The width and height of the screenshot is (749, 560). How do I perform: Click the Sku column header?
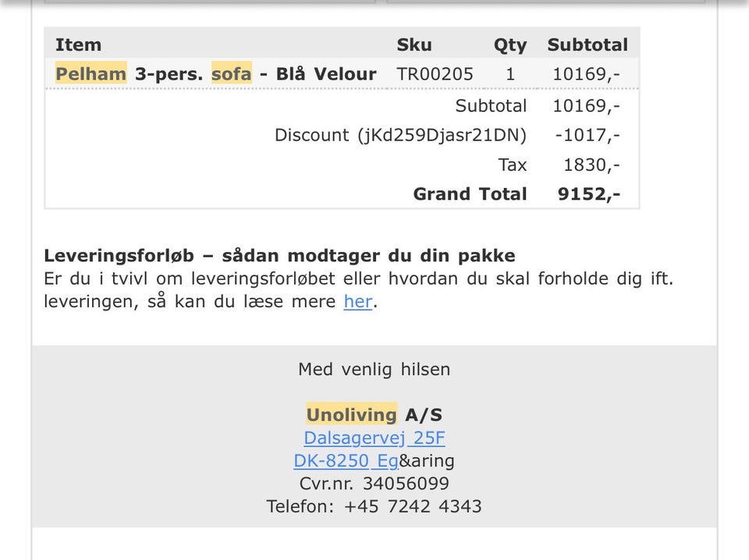[414, 44]
